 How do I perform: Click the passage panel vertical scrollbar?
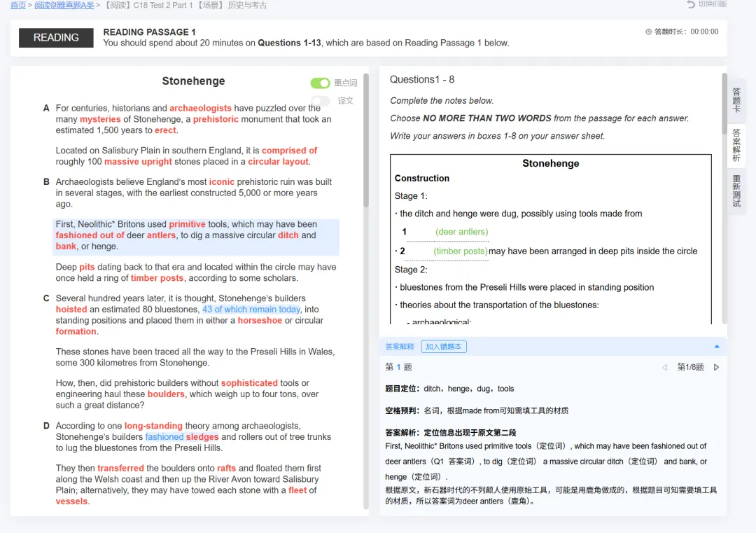point(366,140)
